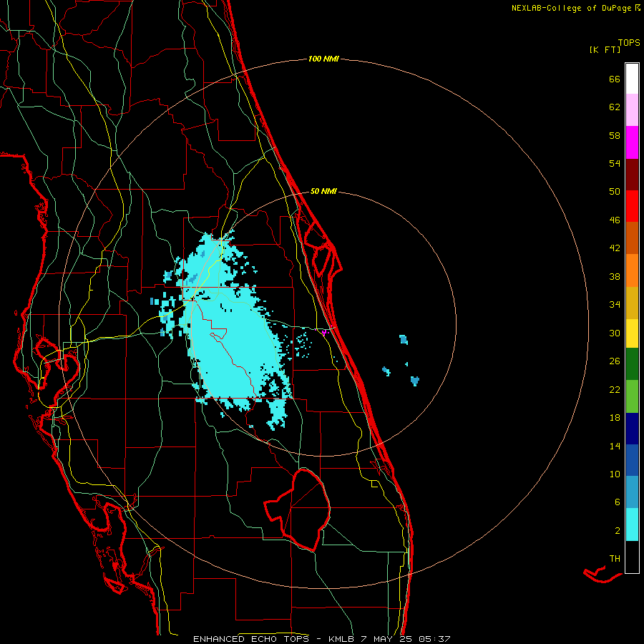The height and width of the screenshot is (644, 644).
Task: Click the '54' legend value
Action: tap(615, 163)
